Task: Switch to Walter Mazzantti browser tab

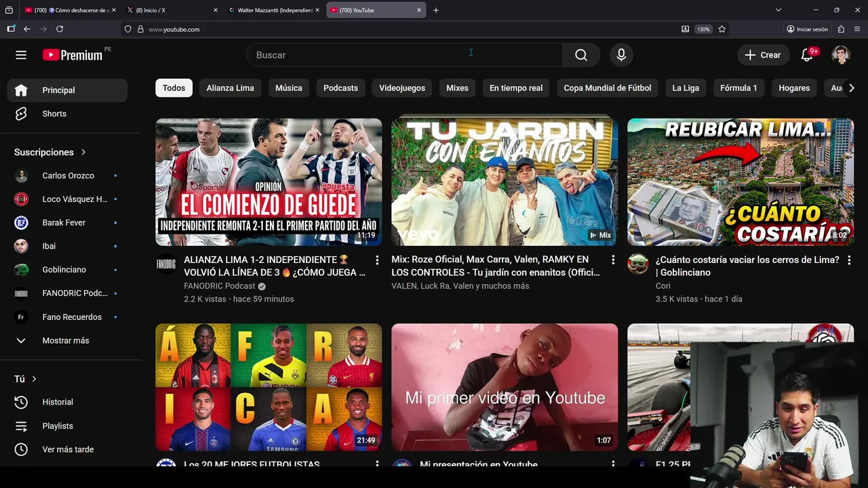Action: (x=274, y=10)
